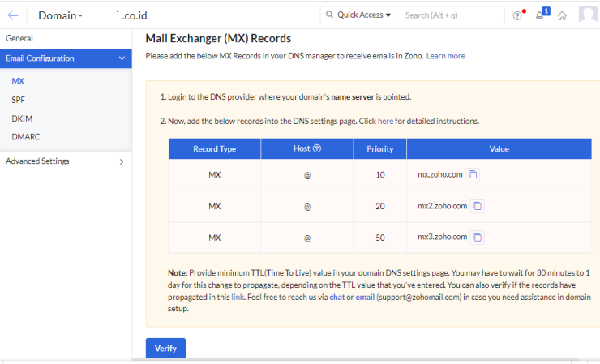The image size is (600, 364).
Task: Click the chat support link
Action: (337, 297)
